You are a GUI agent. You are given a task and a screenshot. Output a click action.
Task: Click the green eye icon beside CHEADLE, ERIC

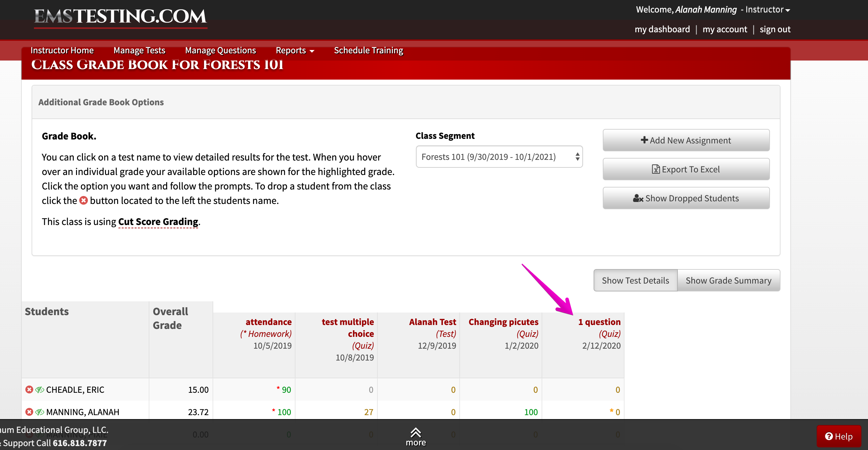point(40,390)
